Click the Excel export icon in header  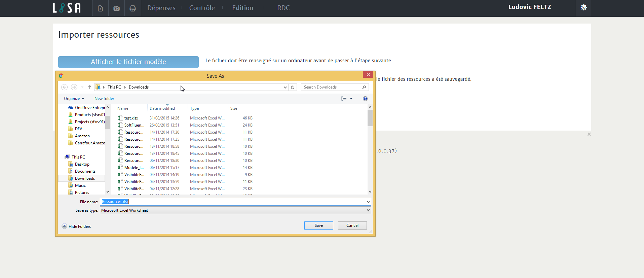tap(100, 8)
